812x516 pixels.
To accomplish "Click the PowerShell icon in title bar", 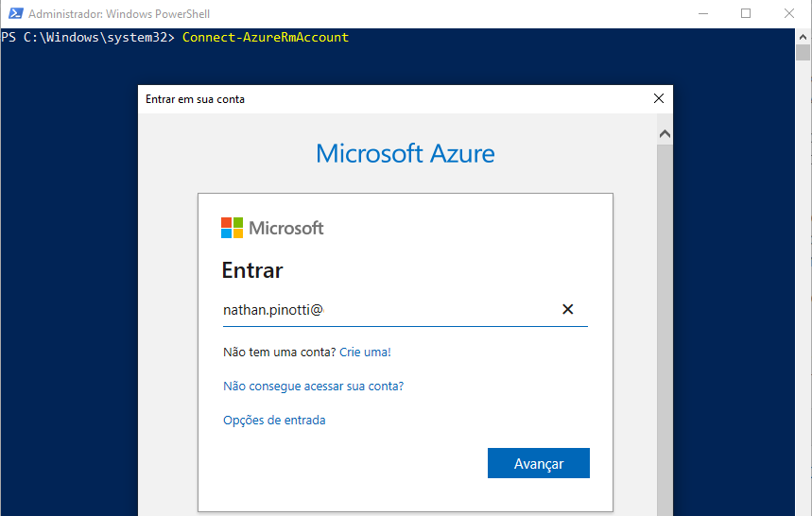I will [x=15, y=13].
